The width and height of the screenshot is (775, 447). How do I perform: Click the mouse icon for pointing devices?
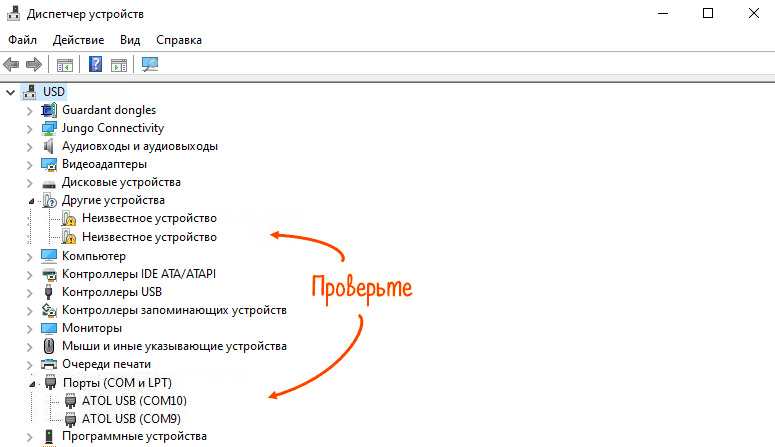click(x=48, y=346)
